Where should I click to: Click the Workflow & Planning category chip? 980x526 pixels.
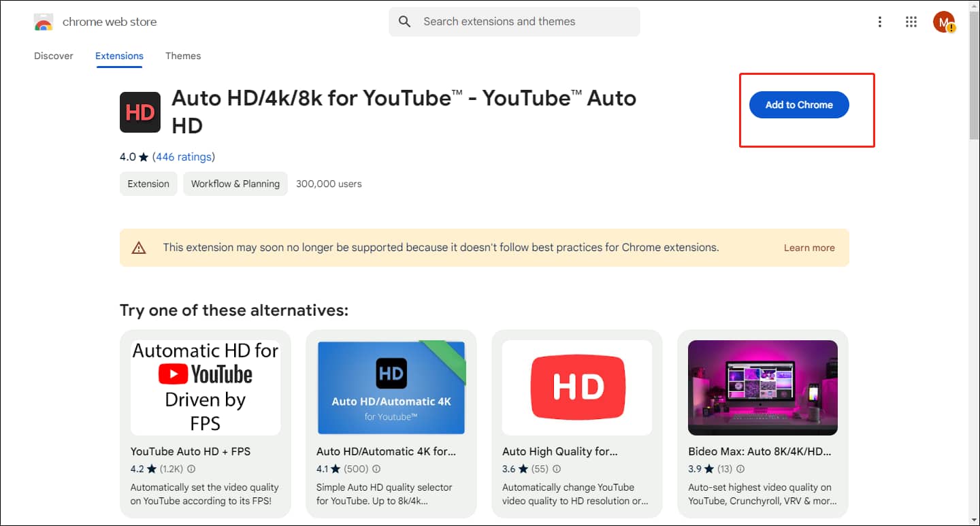[x=235, y=184]
